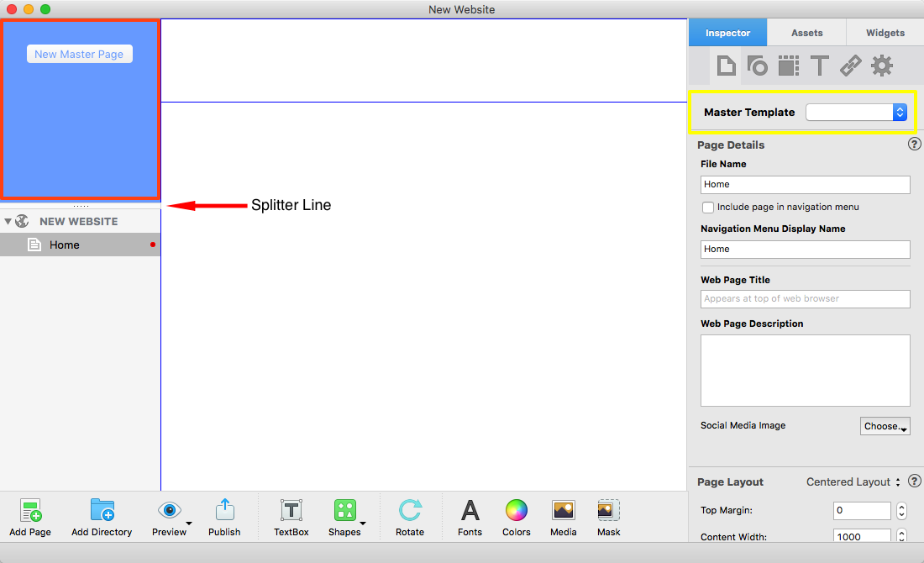Viewport: 924px width, 563px height.
Task: Click the Choose social media image button
Action: pyautogui.click(x=885, y=426)
